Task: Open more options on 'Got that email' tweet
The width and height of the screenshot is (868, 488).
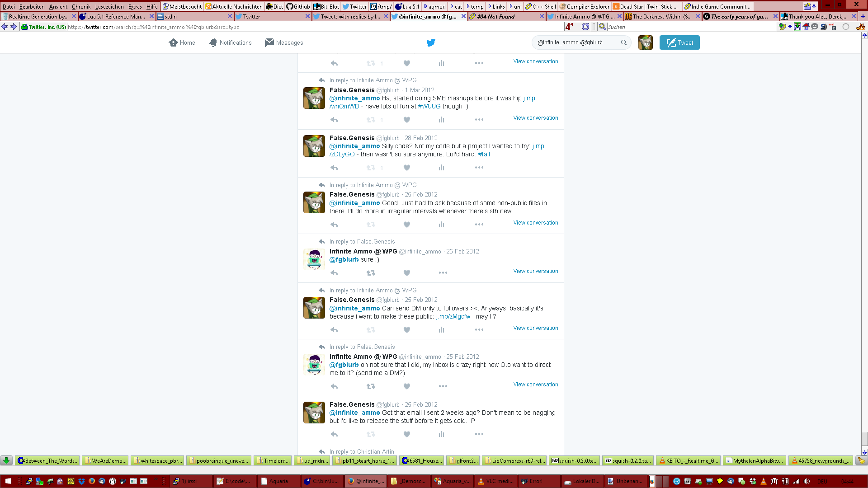Action: pyautogui.click(x=479, y=434)
